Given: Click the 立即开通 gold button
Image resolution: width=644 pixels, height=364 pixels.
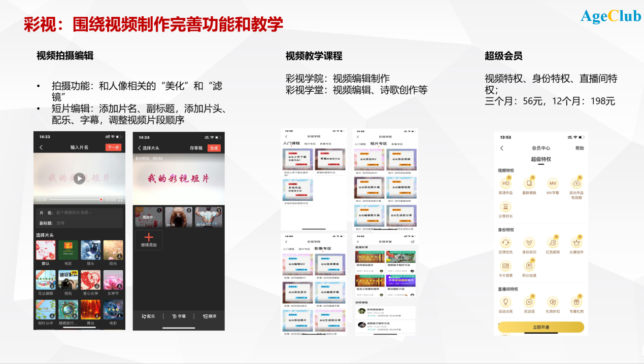Looking at the screenshot, I should (541, 327).
